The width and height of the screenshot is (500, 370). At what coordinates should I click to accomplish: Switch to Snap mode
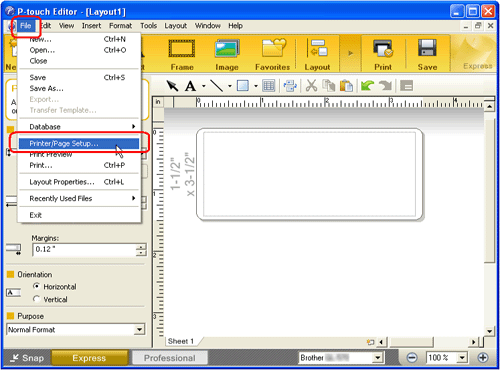point(27,358)
